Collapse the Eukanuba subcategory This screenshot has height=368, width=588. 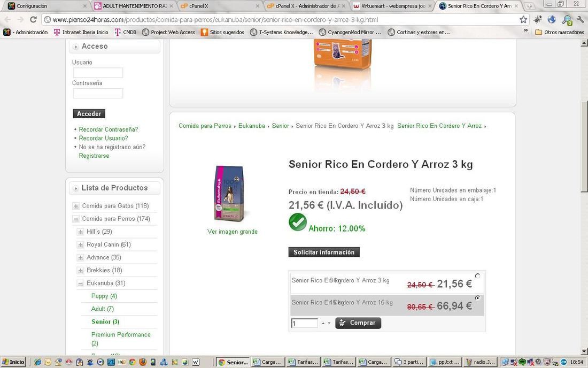80,283
